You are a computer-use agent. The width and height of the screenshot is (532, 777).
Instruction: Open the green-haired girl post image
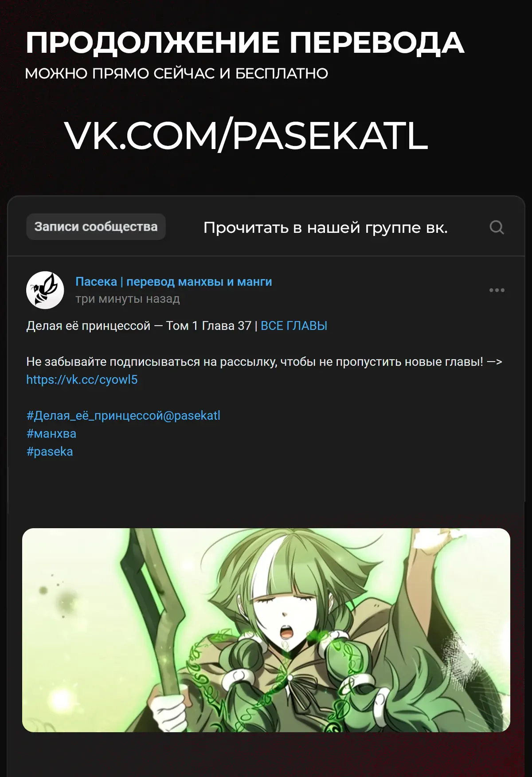[x=266, y=630]
